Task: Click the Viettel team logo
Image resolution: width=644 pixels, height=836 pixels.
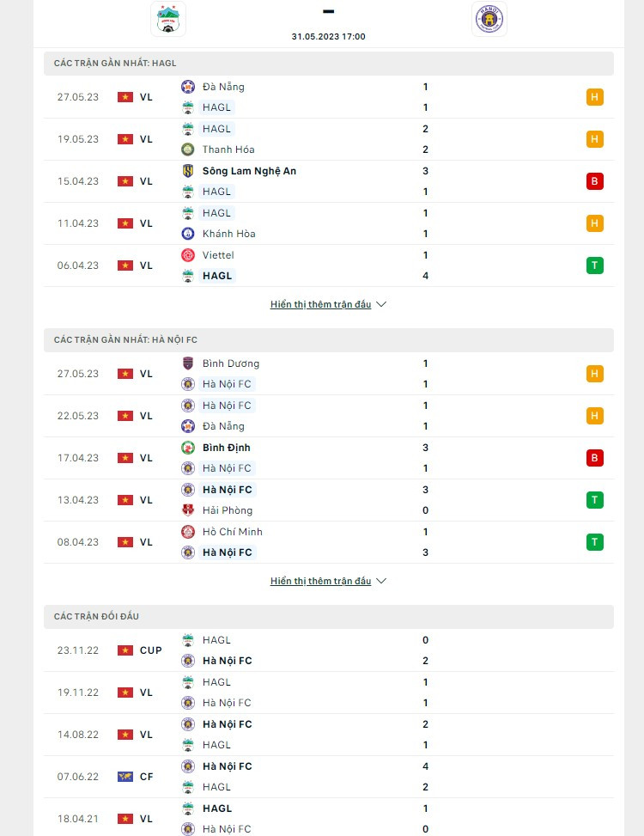Action: click(188, 255)
